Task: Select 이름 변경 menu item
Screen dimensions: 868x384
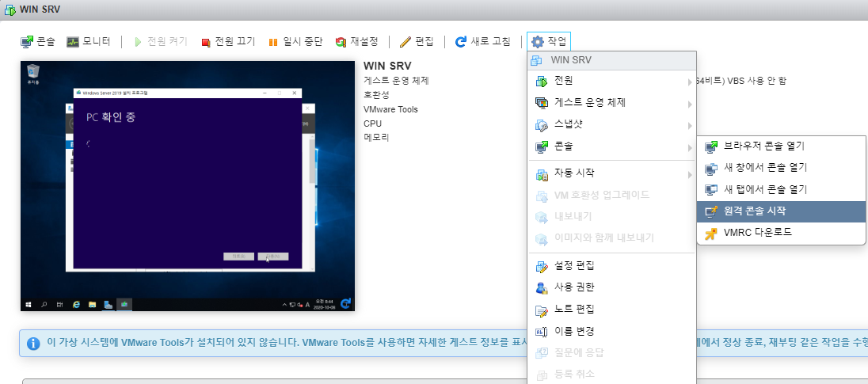Action: (x=611, y=331)
